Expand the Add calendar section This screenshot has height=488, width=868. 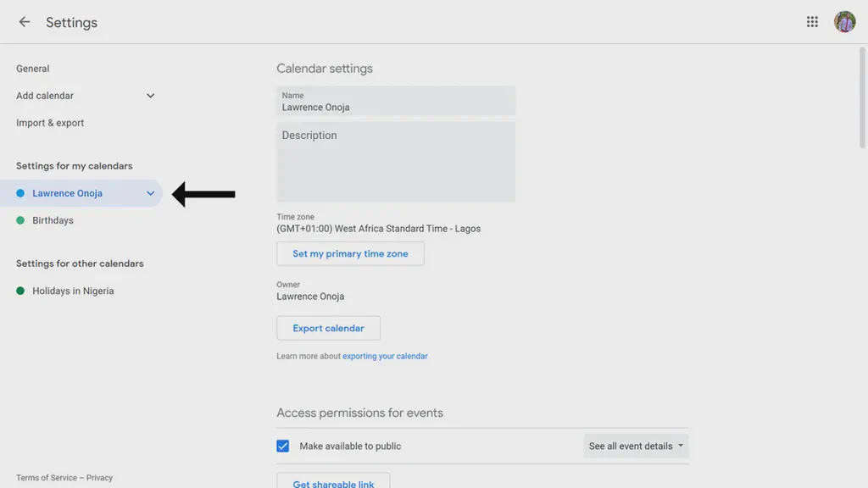pyautogui.click(x=150, y=95)
